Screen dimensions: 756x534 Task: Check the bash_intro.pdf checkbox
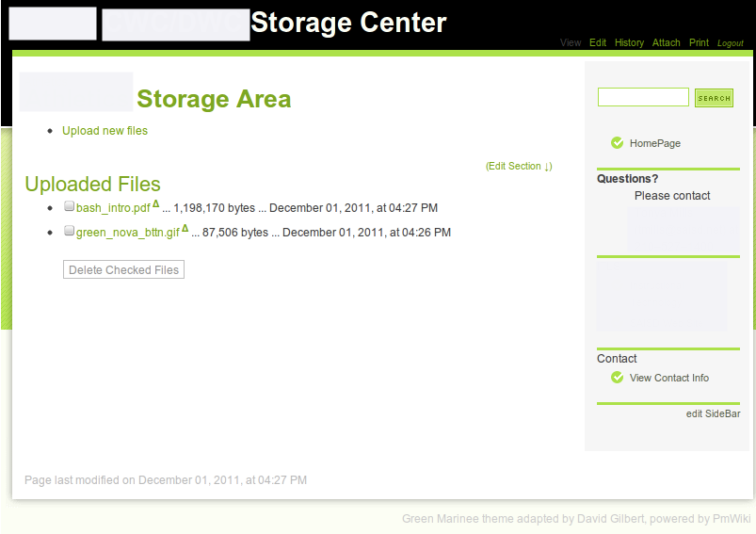click(x=69, y=206)
